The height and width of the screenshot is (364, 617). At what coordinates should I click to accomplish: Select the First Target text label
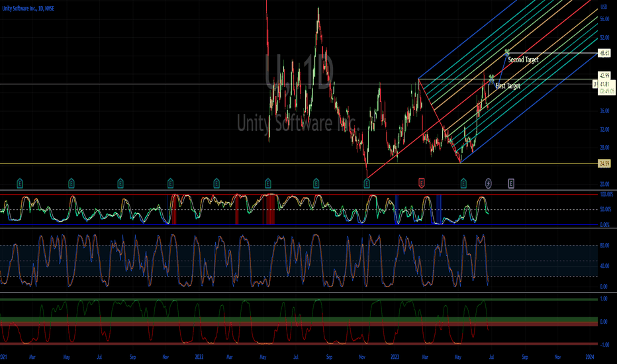point(508,86)
